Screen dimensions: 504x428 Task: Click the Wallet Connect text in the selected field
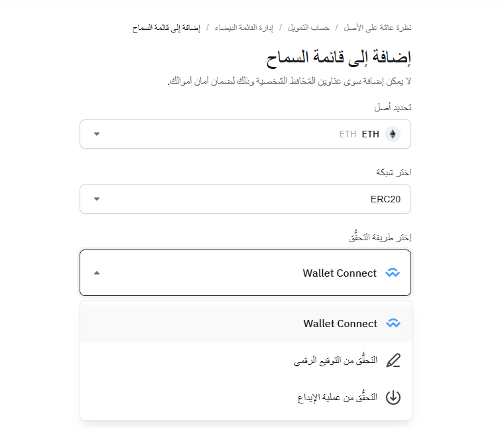(x=340, y=273)
